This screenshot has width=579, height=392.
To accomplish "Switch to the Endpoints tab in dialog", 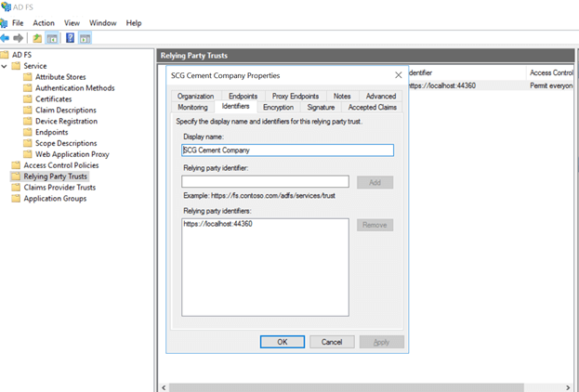I will coord(243,96).
